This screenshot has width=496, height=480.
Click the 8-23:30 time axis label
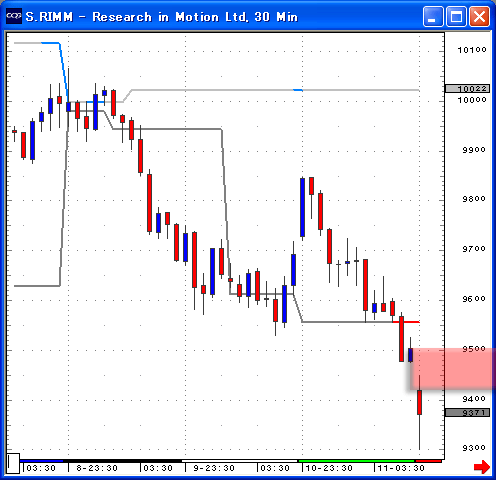(97, 468)
